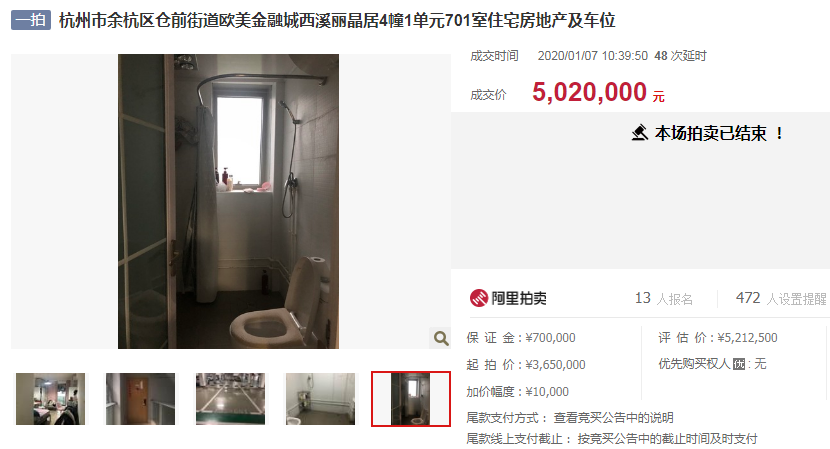Open the property listing title link
The width and height of the screenshot is (830, 449).
[x=337, y=21]
